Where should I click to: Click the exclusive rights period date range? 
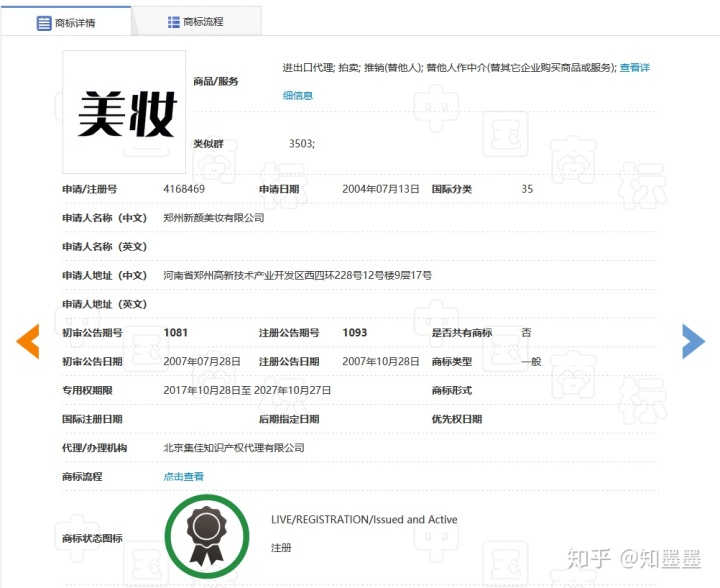pyautogui.click(x=247, y=390)
